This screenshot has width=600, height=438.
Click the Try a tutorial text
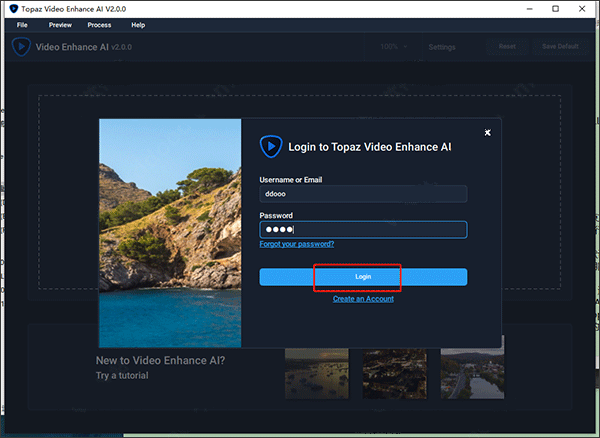click(122, 376)
